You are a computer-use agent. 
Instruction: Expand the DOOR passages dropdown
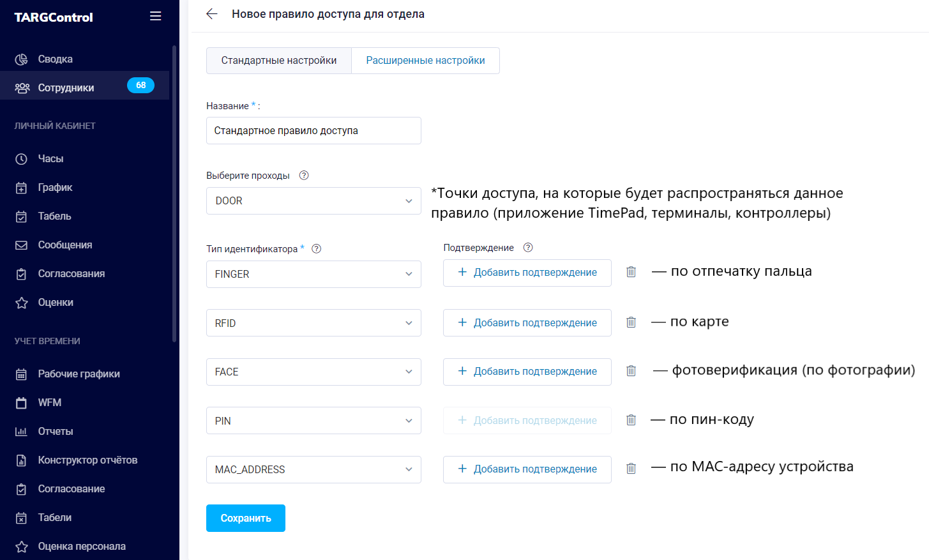313,201
